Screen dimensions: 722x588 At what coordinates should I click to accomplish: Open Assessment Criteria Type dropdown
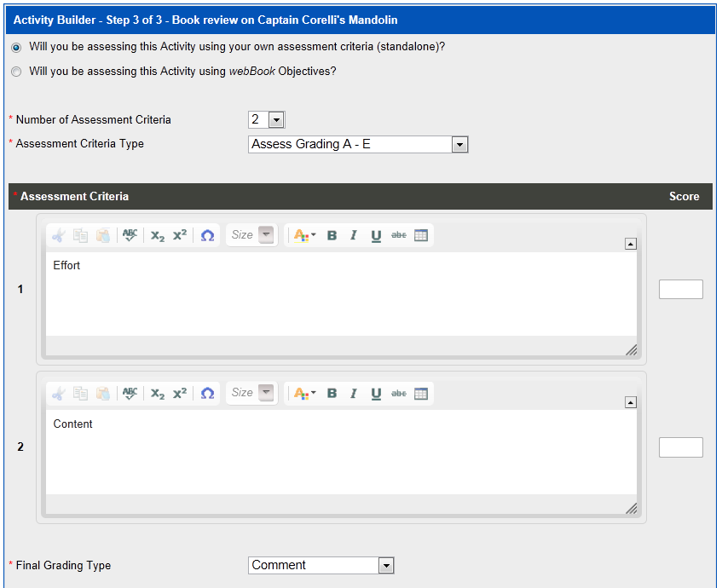coord(459,145)
